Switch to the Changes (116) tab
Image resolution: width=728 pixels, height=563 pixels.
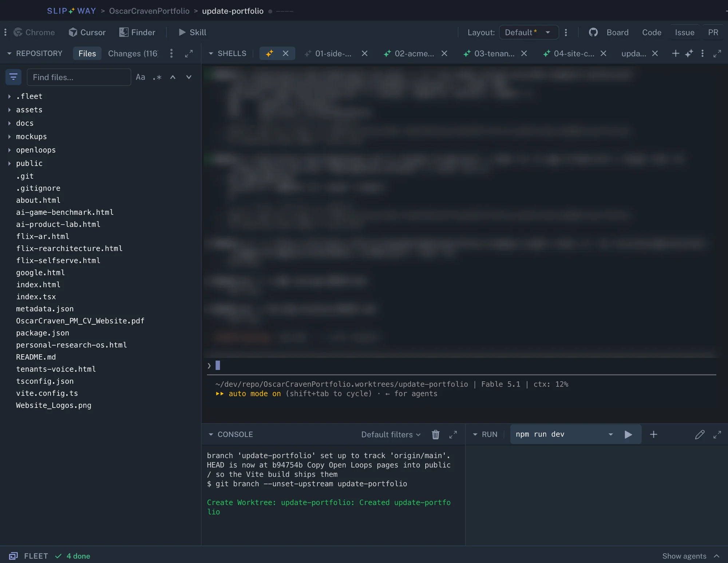click(x=133, y=54)
